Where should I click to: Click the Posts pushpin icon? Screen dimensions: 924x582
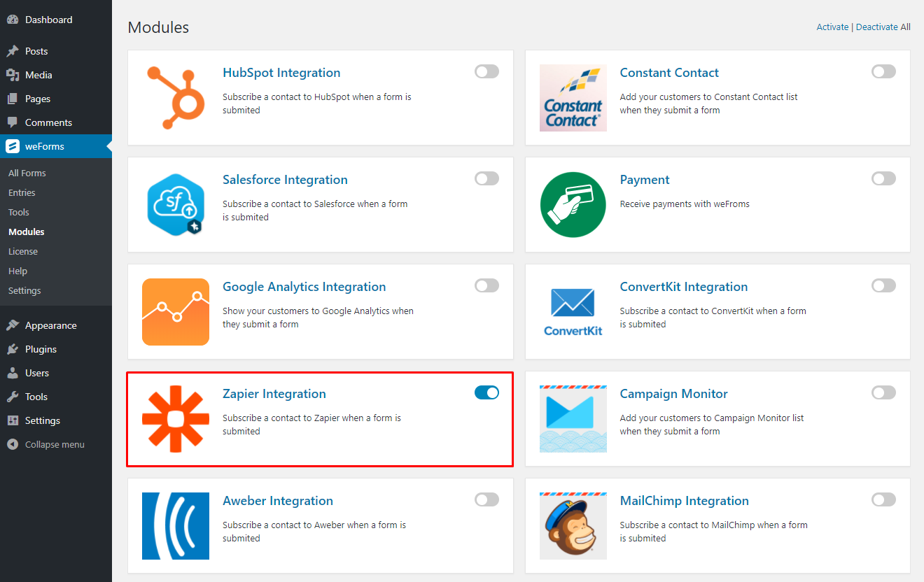click(x=13, y=51)
